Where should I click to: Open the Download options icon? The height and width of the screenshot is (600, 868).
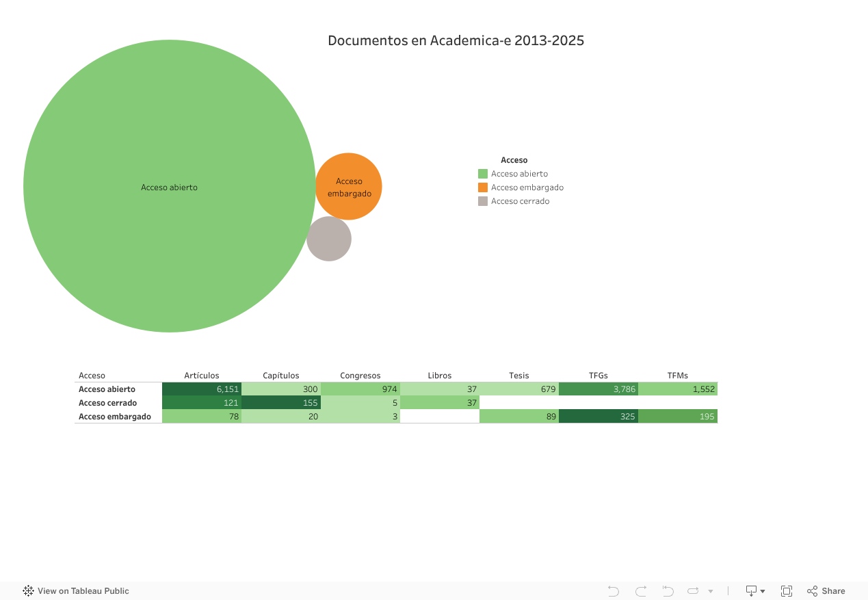pos(754,591)
